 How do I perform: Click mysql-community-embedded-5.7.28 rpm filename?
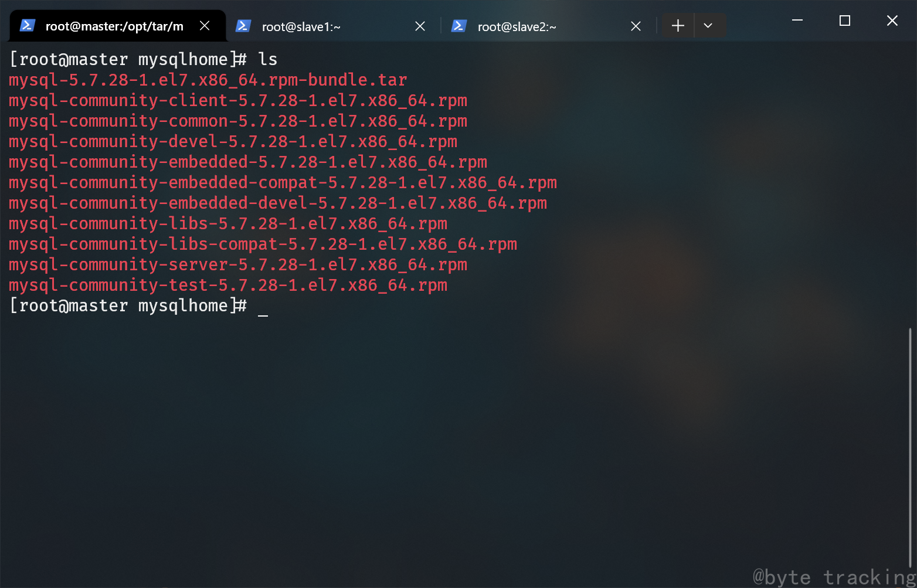[x=248, y=162]
